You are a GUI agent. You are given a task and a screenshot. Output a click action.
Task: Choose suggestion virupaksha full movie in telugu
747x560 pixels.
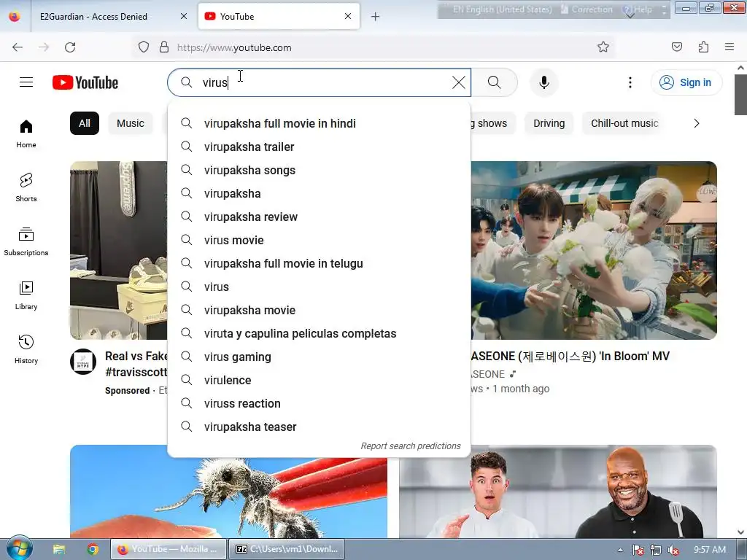(x=320, y=263)
